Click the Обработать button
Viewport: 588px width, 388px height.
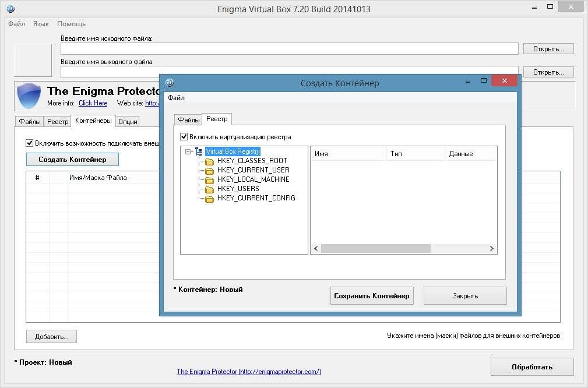(532, 367)
